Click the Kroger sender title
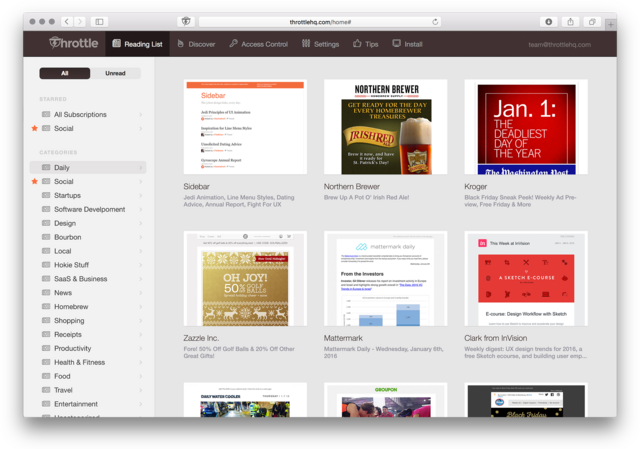 click(x=476, y=187)
